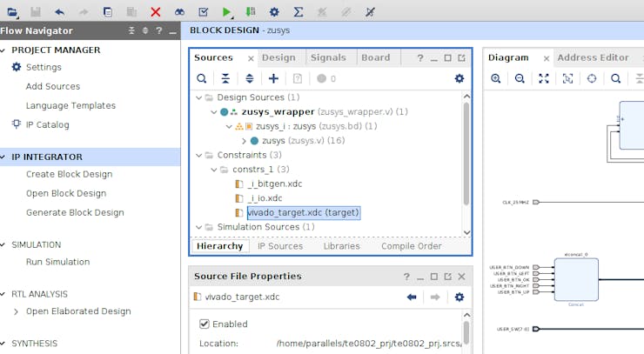Viewport: 644px width, 354px height.
Task: Select the Libraries bottom tab
Action: point(341,246)
